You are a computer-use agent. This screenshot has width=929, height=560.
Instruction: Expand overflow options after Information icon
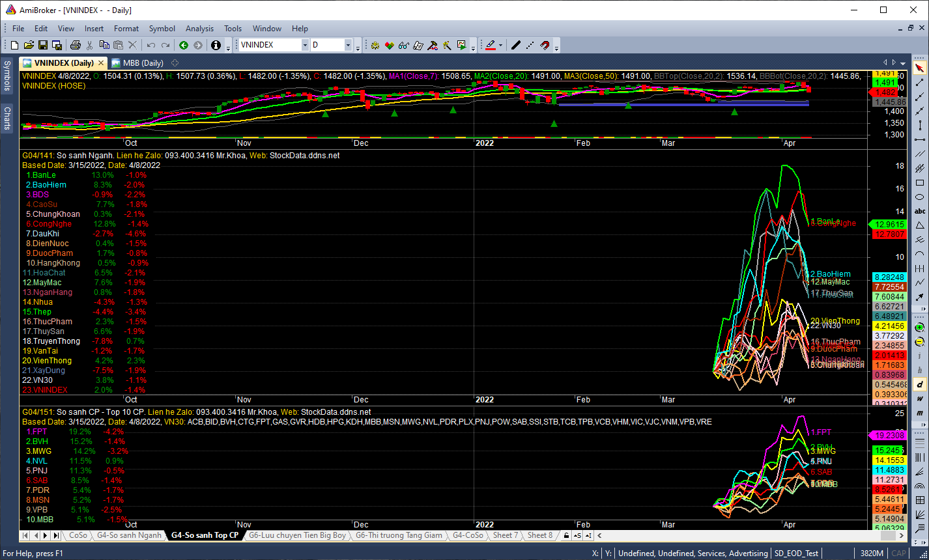(228, 47)
